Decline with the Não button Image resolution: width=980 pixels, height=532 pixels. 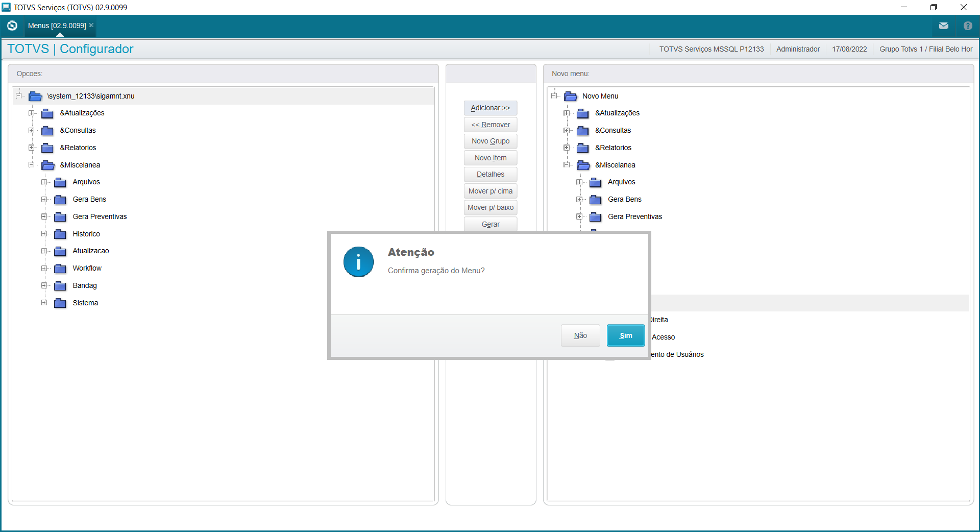click(x=580, y=335)
